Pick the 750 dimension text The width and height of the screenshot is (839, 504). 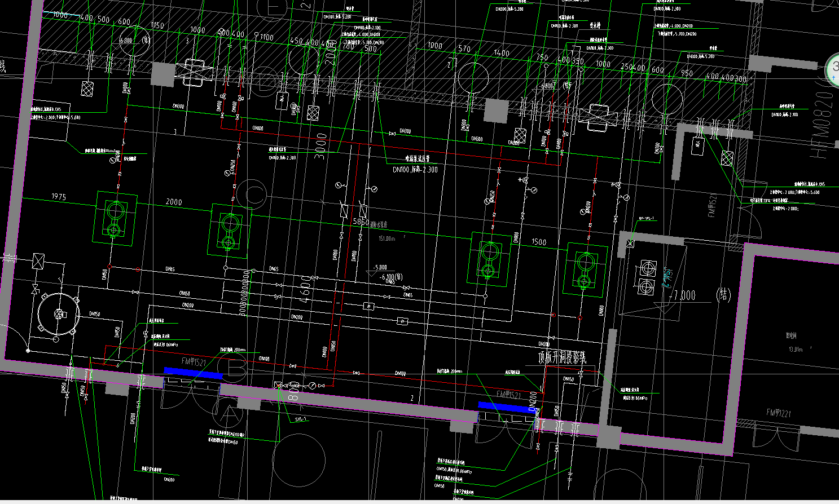point(542,57)
